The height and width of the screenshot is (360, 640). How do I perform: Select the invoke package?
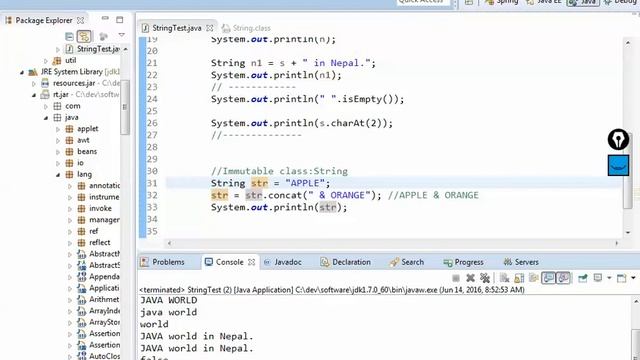click(100, 208)
